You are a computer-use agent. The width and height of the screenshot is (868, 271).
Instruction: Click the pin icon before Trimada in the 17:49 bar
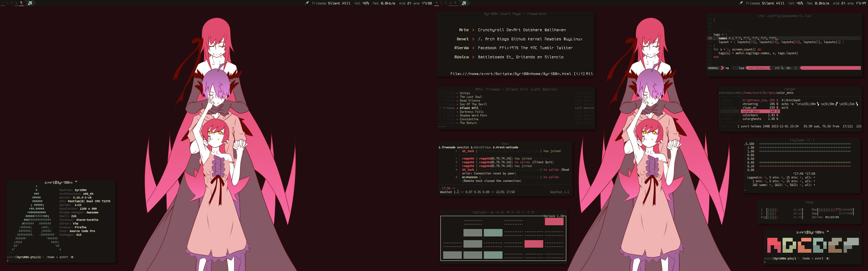point(741,3)
